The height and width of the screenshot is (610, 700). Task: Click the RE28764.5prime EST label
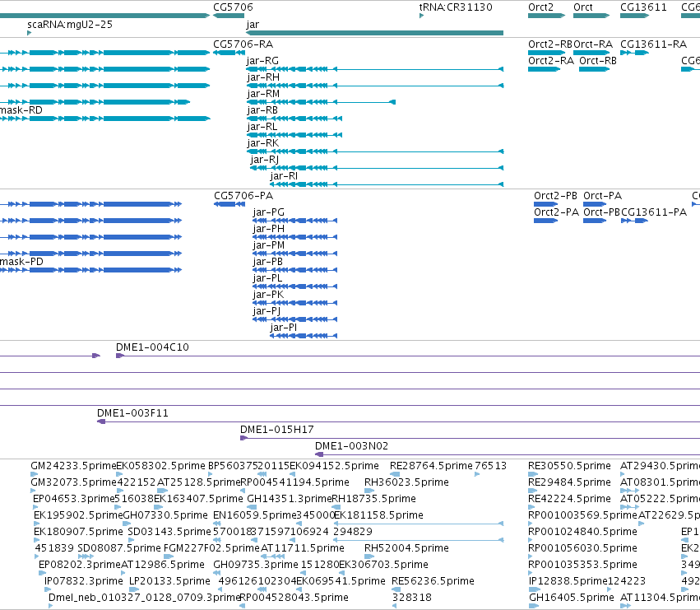click(431, 466)
